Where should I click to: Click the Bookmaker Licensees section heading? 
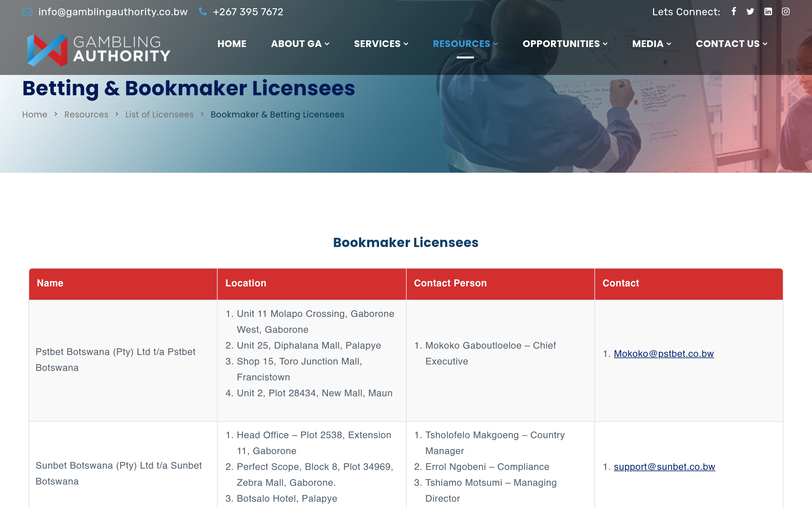pos(406,242)
